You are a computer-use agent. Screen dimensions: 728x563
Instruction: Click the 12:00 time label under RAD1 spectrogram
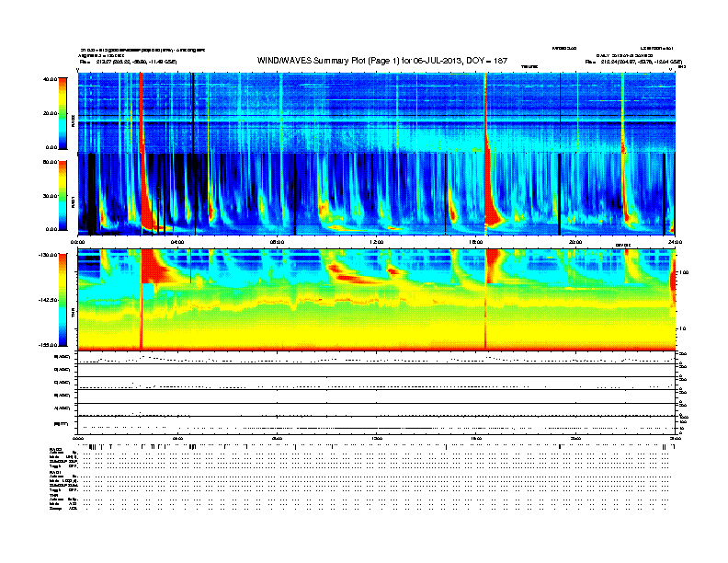[377, 242]
